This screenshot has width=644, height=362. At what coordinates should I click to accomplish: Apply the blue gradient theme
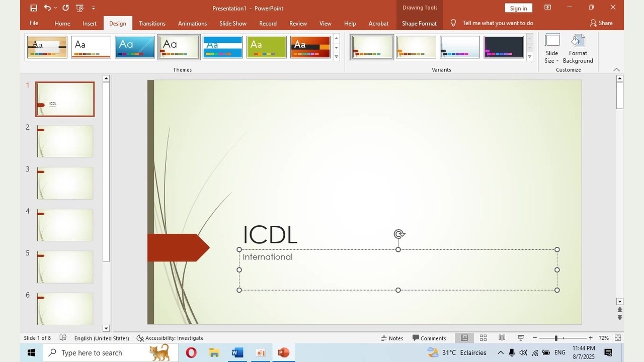point(135,47)
